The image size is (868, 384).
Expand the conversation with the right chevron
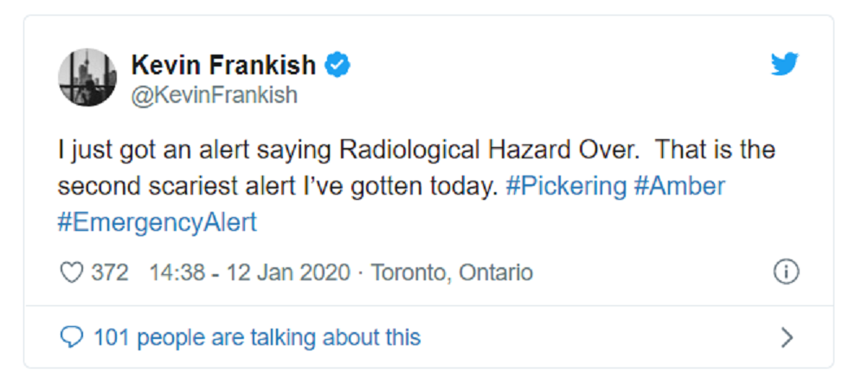point(786,336)
